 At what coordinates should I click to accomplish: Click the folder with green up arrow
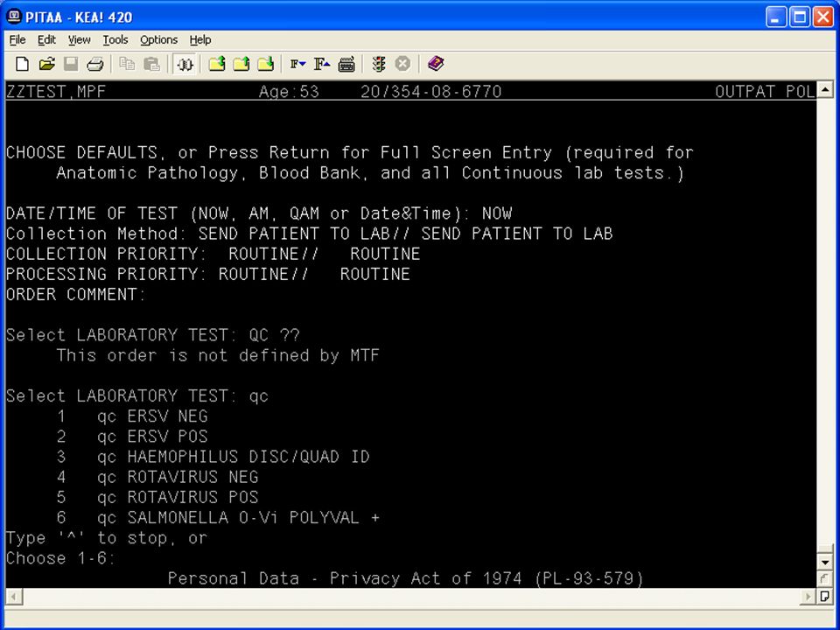pyautogui.click(x=241, y=64)
